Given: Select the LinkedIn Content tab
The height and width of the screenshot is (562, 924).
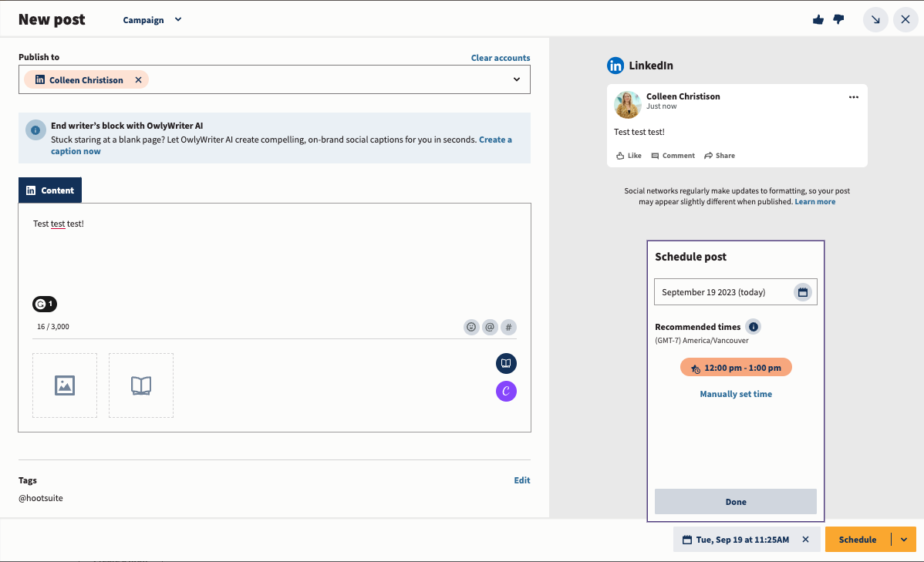Looking at the screenshot, I should pyautogui.click(x=50, y=190).
